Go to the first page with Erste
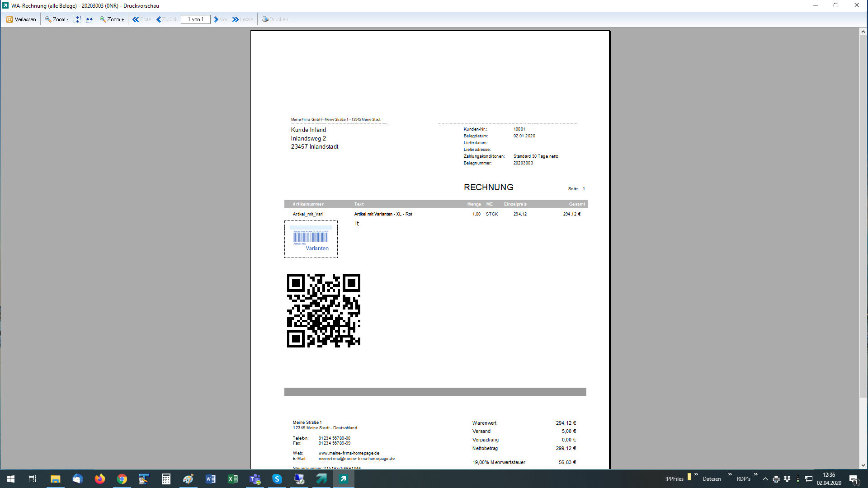Screen dimensions: 868x488 (x=142, y=19)
